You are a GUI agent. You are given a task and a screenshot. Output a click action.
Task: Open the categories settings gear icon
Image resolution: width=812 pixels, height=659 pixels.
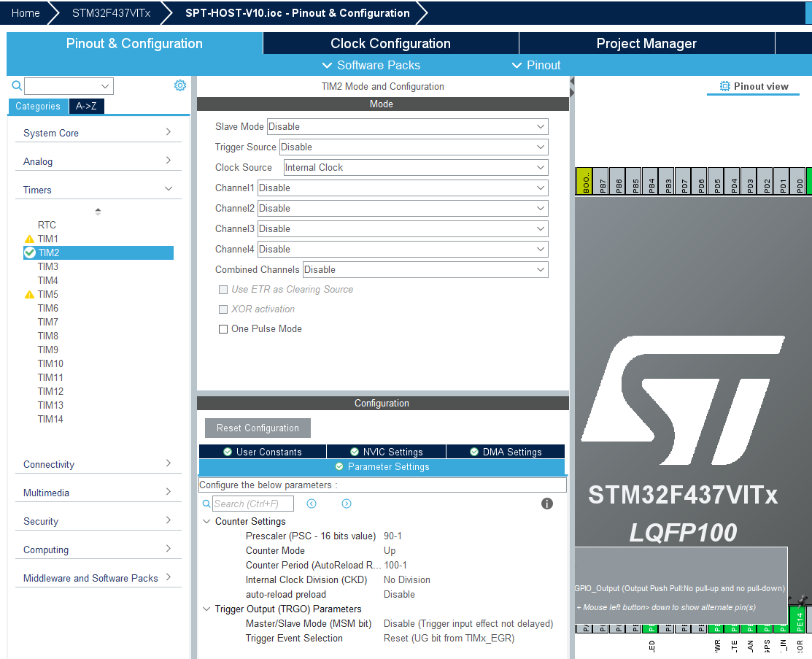[179, 85]
